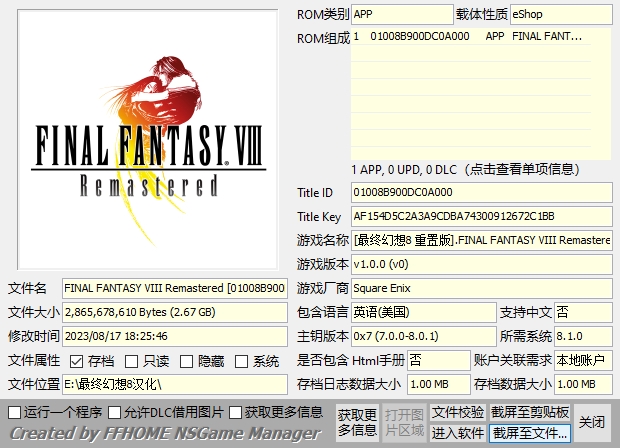
Task: Click the Title ID field
Action: 482,193
